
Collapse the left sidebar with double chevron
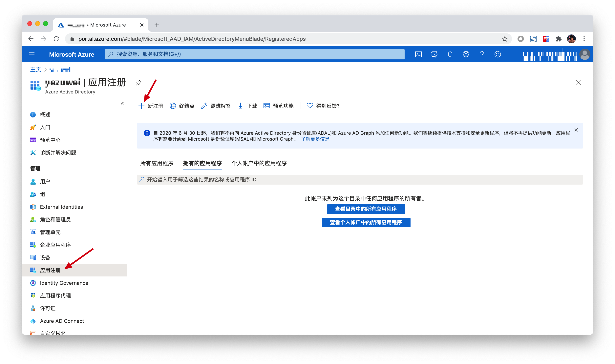122,104
